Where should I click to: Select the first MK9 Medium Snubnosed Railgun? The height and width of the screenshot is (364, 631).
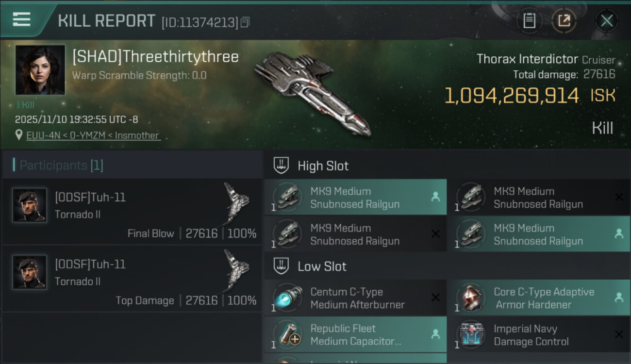(355, 198)
